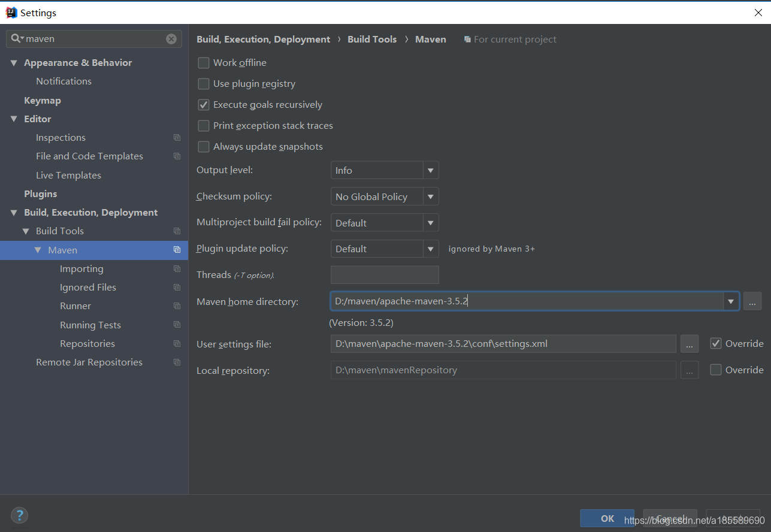Viewport: 771px width, 532px height.
Task: Open the Plugins settings page
Action: coord(41,194)
